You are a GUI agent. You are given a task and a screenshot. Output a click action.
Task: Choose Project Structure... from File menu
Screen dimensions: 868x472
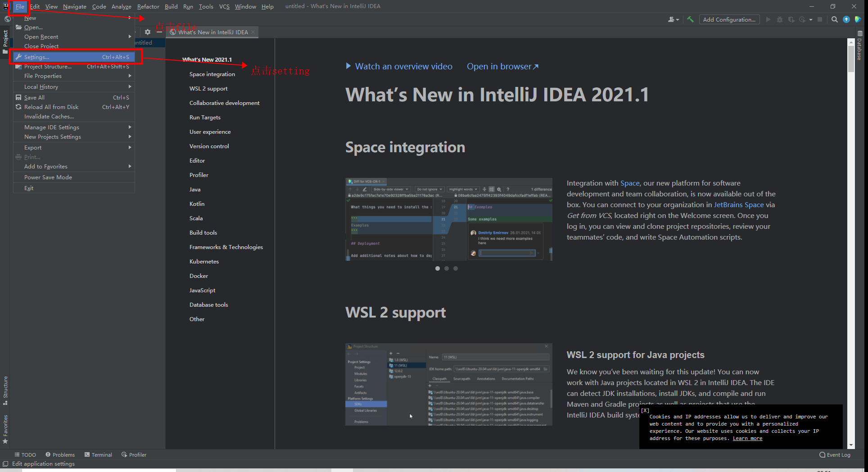(x=74, y=67)
